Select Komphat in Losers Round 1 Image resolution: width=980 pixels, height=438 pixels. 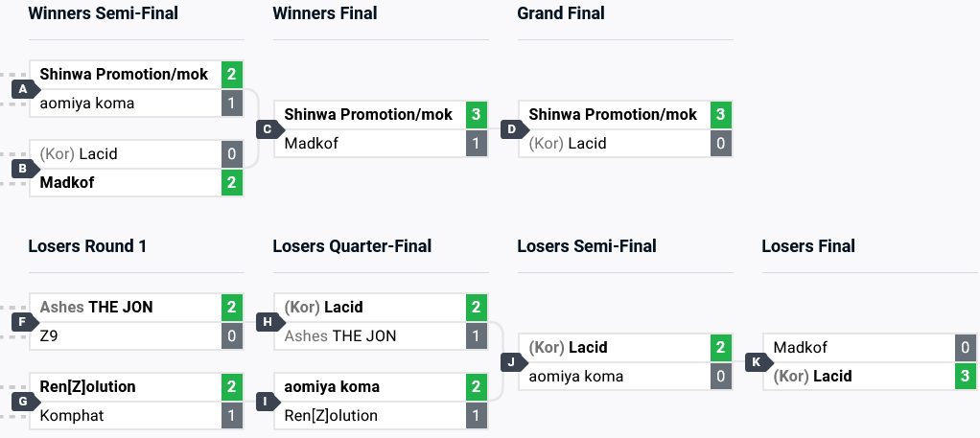coord(72,416)
